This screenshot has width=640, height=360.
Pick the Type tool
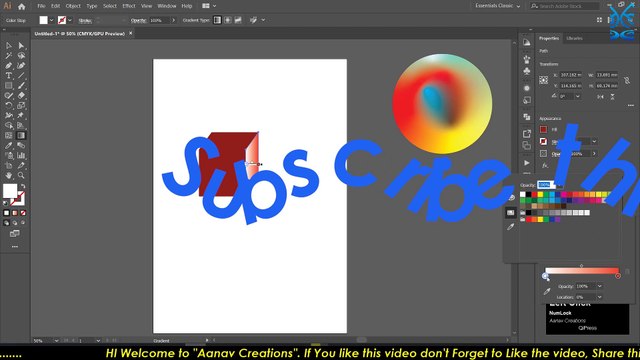[9, 76]
